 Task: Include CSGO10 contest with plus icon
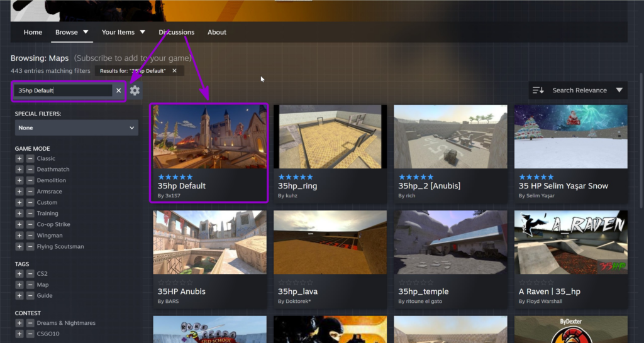tap(19, 334)
